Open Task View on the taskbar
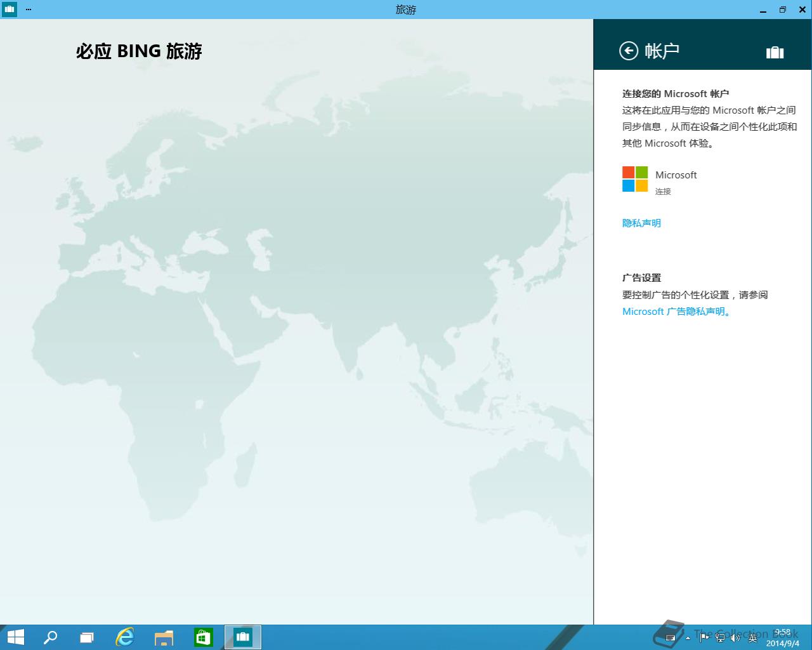This screenshot has height=650, width=812. 87,637
